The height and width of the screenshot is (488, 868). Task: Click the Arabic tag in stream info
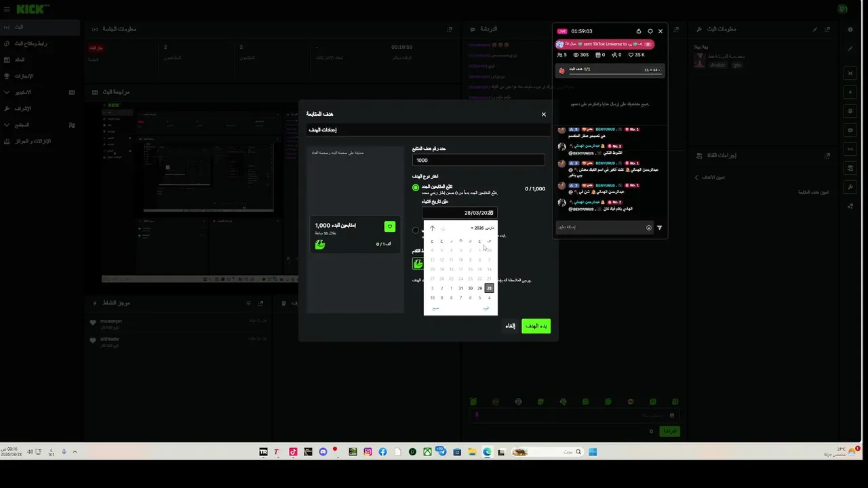point(717,65)
